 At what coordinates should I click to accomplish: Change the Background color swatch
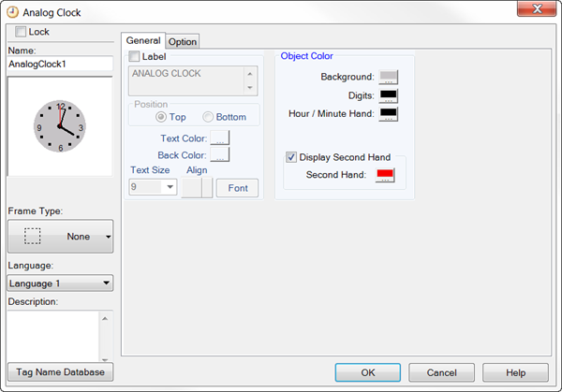point(388,77)
